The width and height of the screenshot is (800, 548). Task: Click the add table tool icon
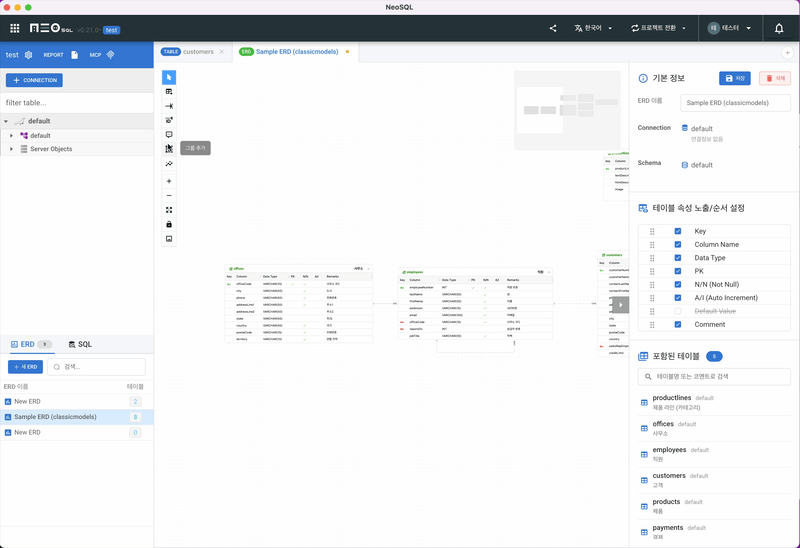(169, 92)
